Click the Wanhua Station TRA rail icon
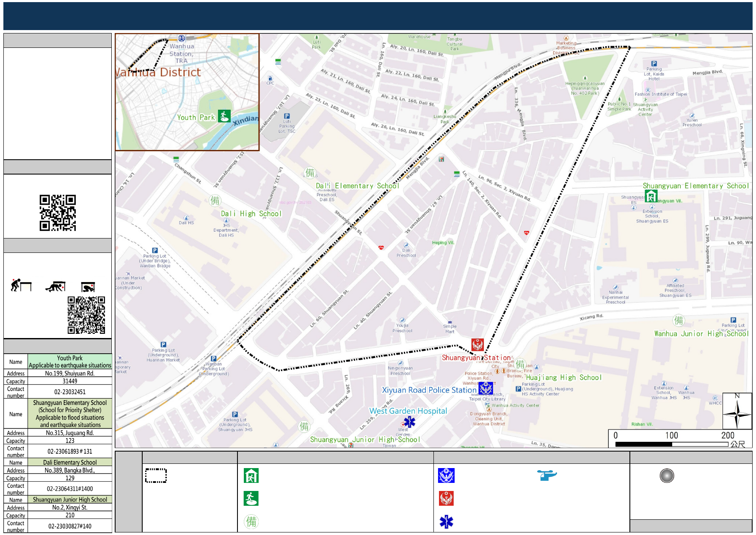Image resolution: width=756 pixels, height=535 pixels. click(x=182, y=38)
